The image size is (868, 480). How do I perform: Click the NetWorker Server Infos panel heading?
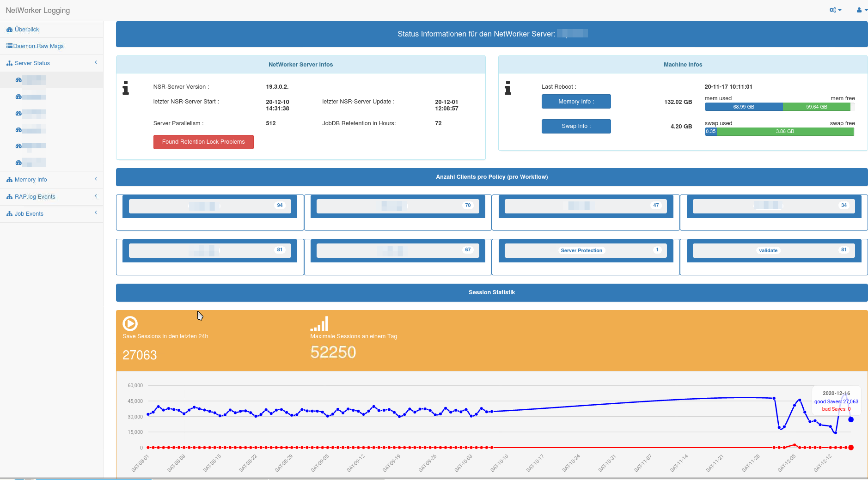[301, 65]
